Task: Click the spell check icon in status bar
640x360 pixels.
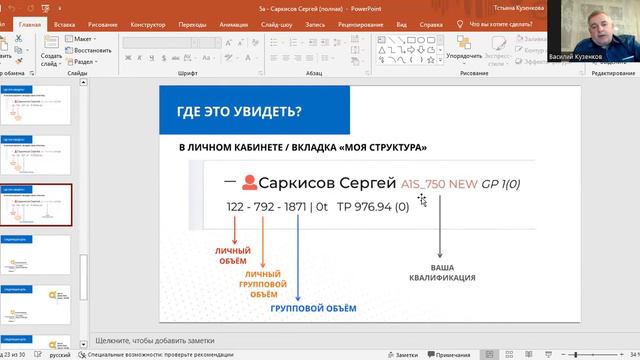Action: click(38, 355)
